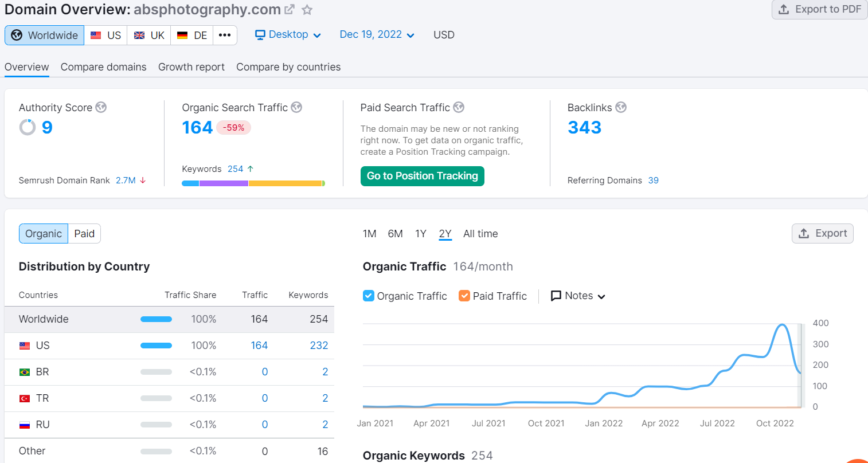Select the Other row in country table
Image resolution: width=868 pixels, height=463 pixels.
coord(169,451)
